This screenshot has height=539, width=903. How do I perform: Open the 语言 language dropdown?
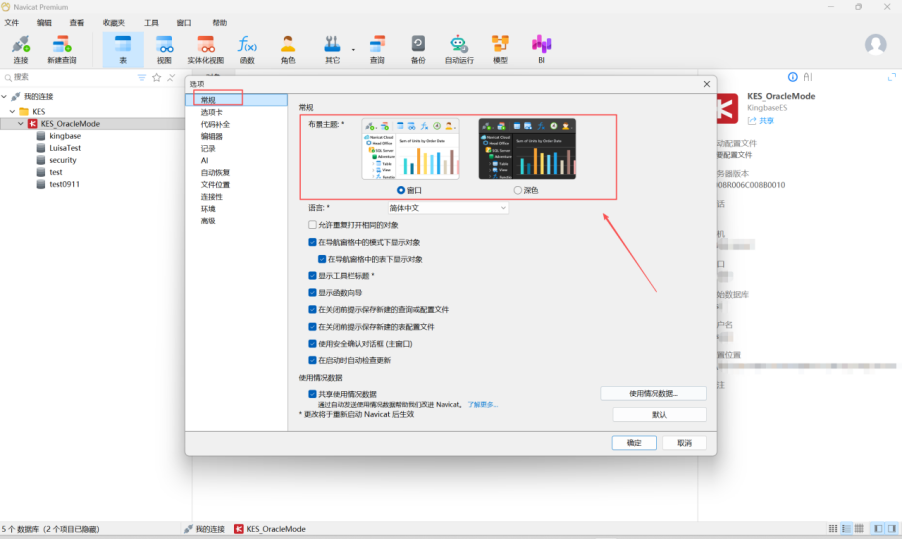448,208
